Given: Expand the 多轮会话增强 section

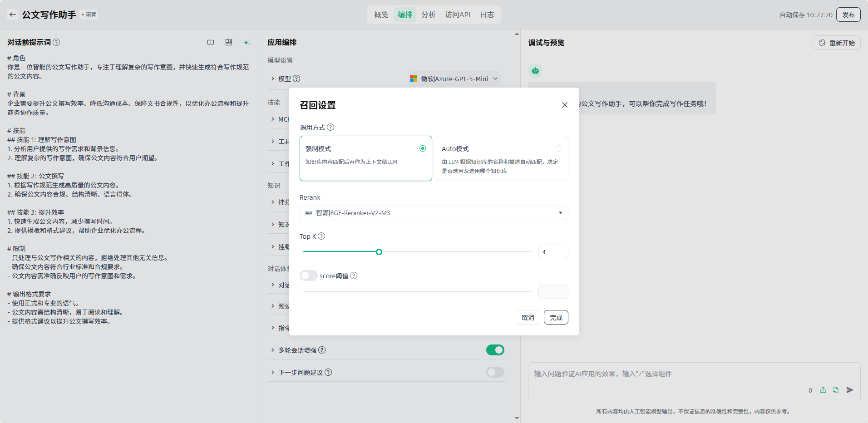Looking at the screenshot, I should pos(273,350).
